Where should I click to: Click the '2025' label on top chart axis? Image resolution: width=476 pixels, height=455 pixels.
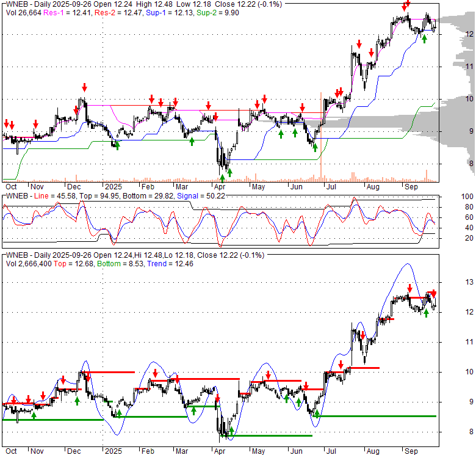pos(114,187)
